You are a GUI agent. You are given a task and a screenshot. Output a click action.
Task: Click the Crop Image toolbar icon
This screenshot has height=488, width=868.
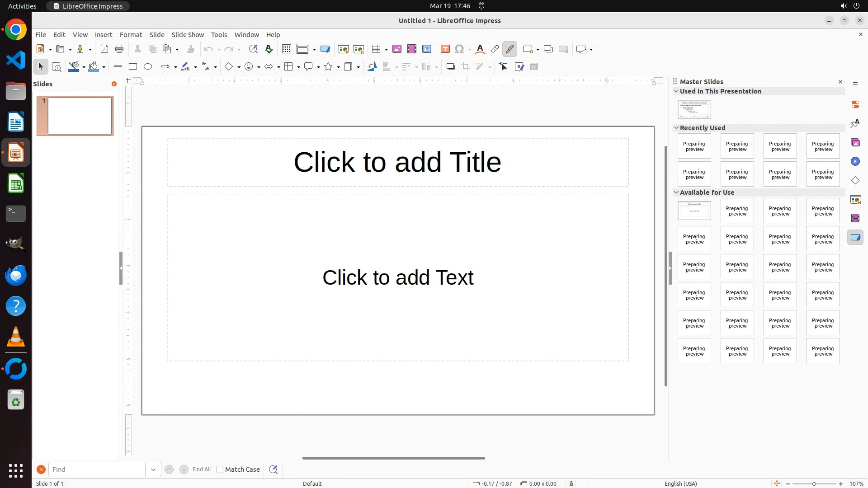[x=466, y=67]
